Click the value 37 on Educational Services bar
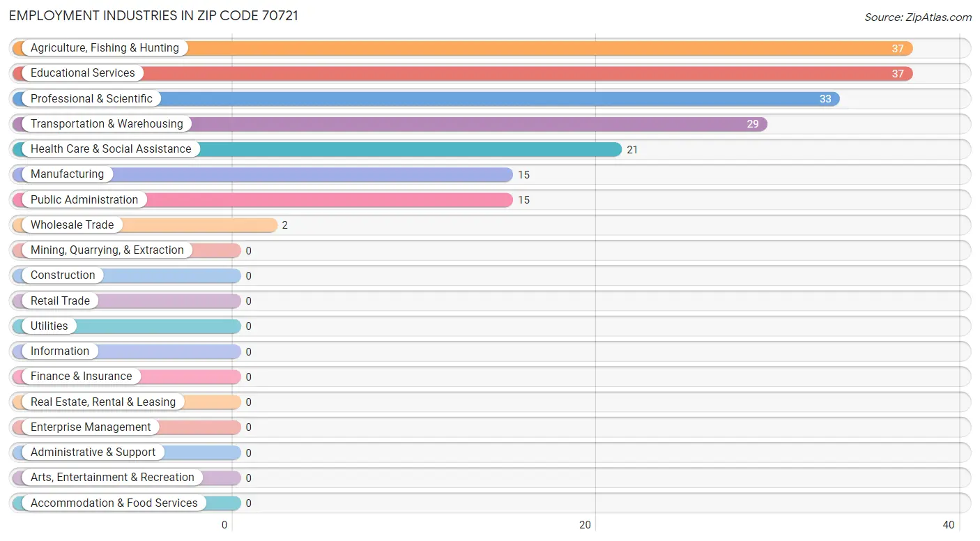The image size is (980, 541). pyautogui.click(x=898, y=74)
